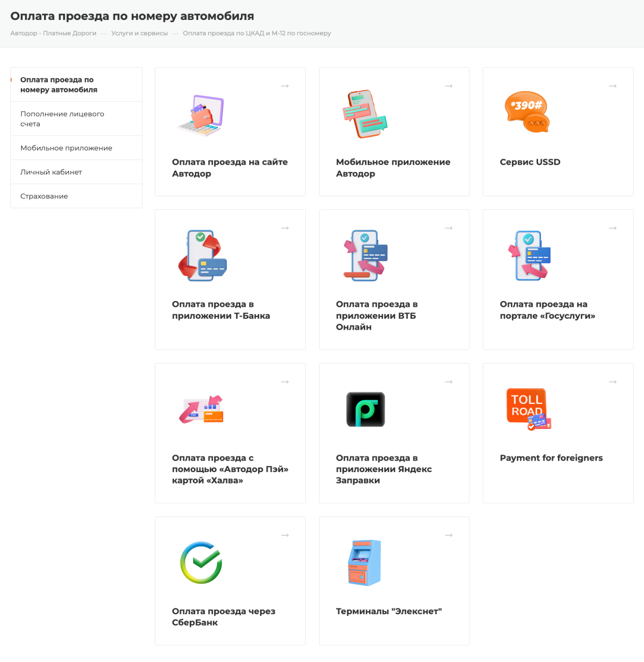Go to 'Автодор - Платные Дороги' breadcrumb
The width and height of the screenshot is (644, 662).
click(53, 33)
